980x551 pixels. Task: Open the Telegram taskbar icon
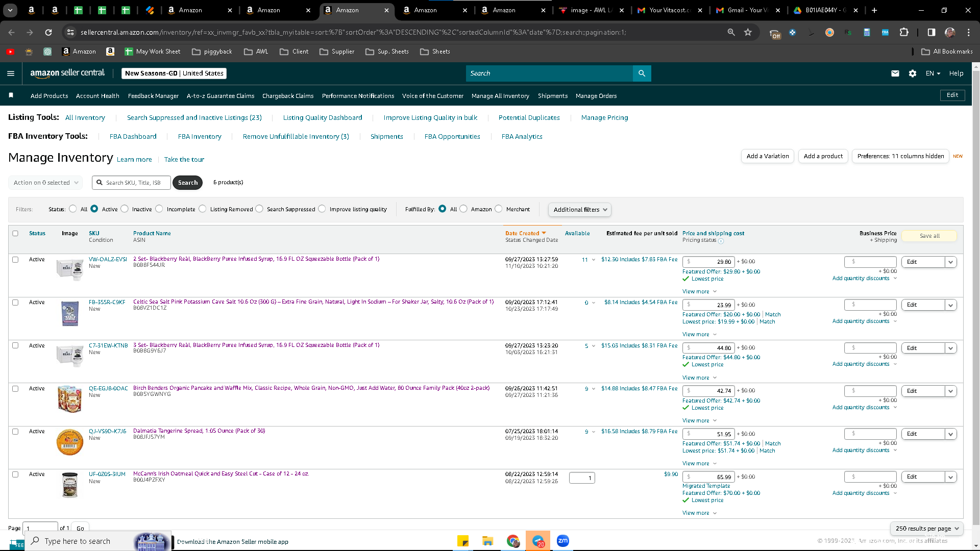pyautogui.click(x=538, y=541)
